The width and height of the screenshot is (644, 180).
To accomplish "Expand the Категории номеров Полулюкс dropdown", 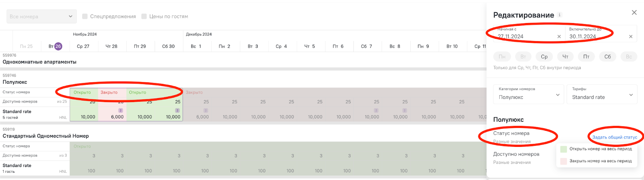I will 528,94.
